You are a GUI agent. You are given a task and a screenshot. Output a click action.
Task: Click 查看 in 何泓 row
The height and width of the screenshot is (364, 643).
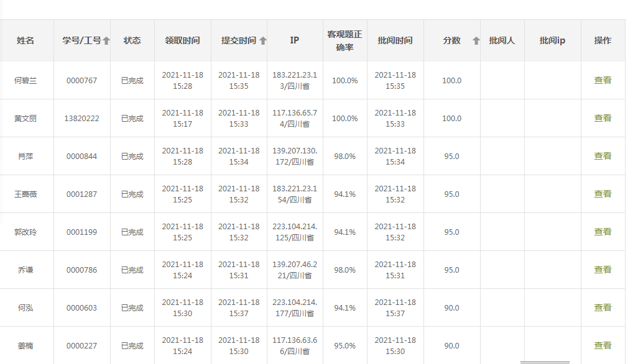coord(603,307)
